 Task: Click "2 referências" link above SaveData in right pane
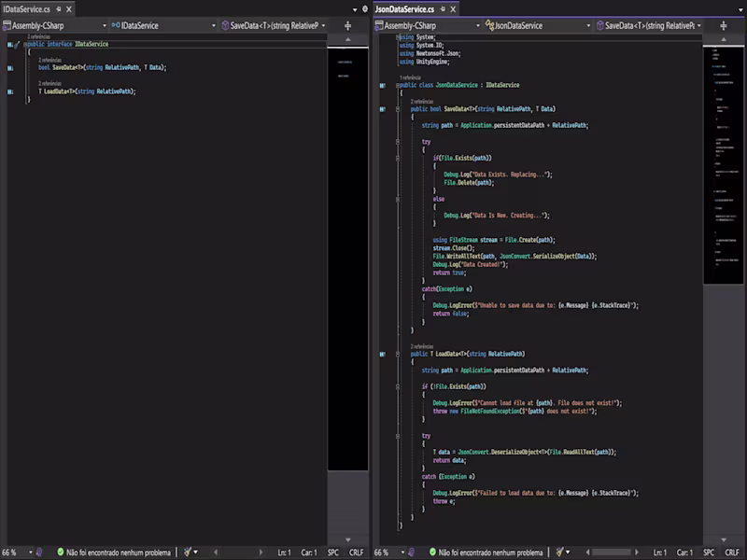pos(422,101)
